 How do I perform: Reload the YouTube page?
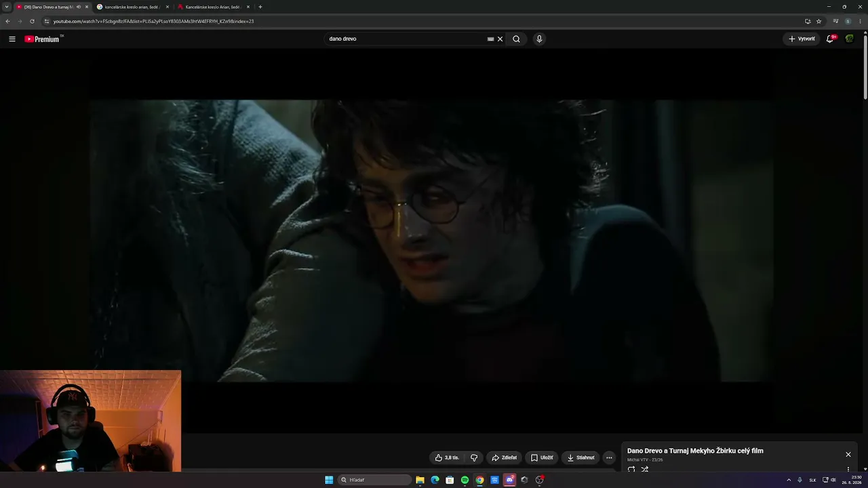(32, 21)
